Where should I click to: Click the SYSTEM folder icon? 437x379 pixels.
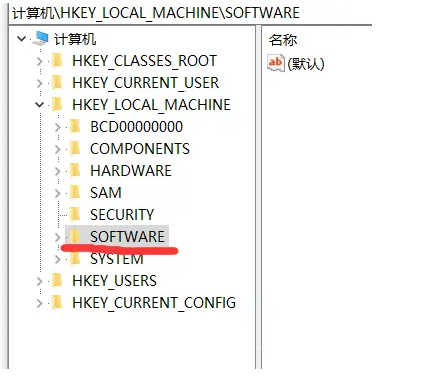click(x=76, y=259)
